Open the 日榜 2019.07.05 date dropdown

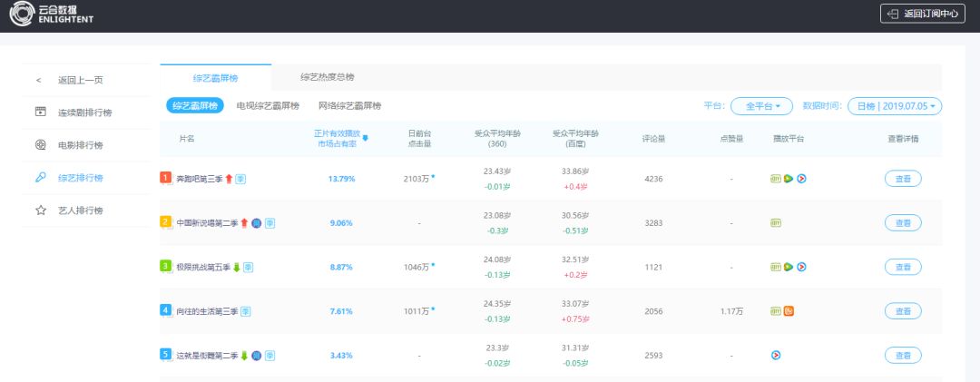[895, 106]
